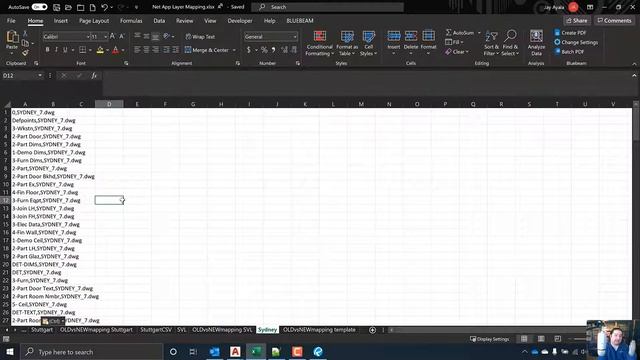Screen dimensions: 640x360
Task: Select the StuttgartCSV sheet tab
Action: coord(156,330)
